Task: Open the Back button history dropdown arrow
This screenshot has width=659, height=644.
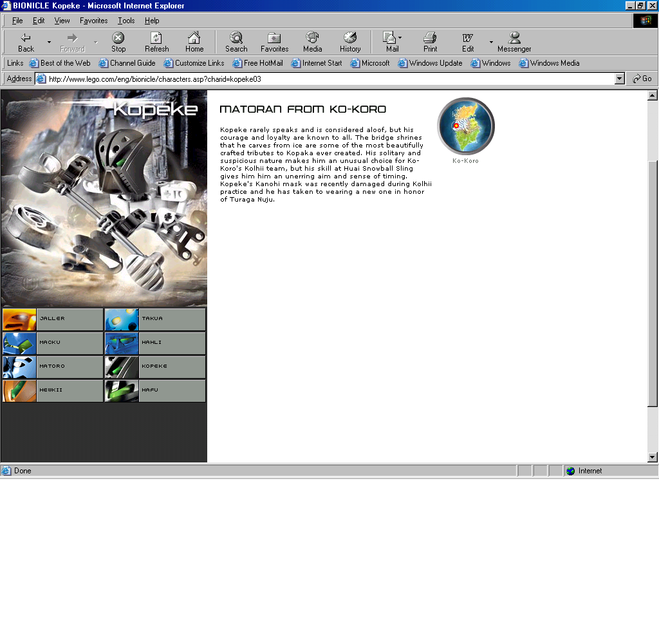Action: 49,42
